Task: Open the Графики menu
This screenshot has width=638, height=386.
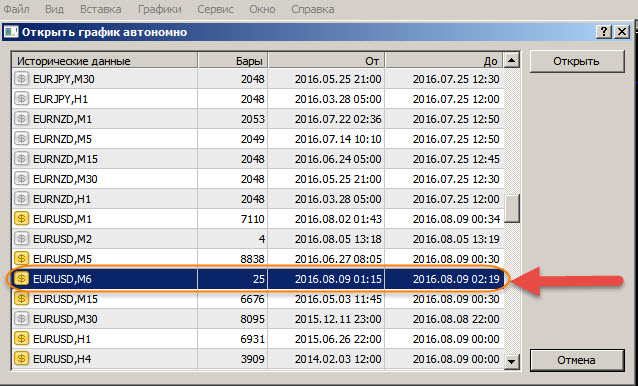Action: (x=160, y=9)
